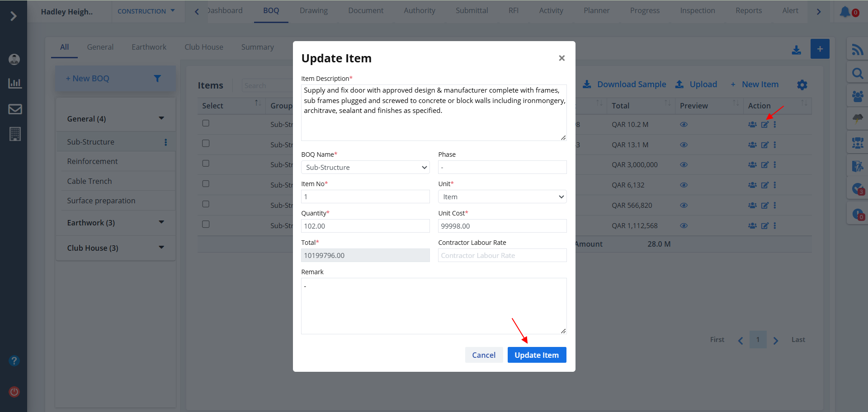This screenshot has width=868, height=412.
Task: Open the BOQ settings gear icon
Action: [802, 85]
